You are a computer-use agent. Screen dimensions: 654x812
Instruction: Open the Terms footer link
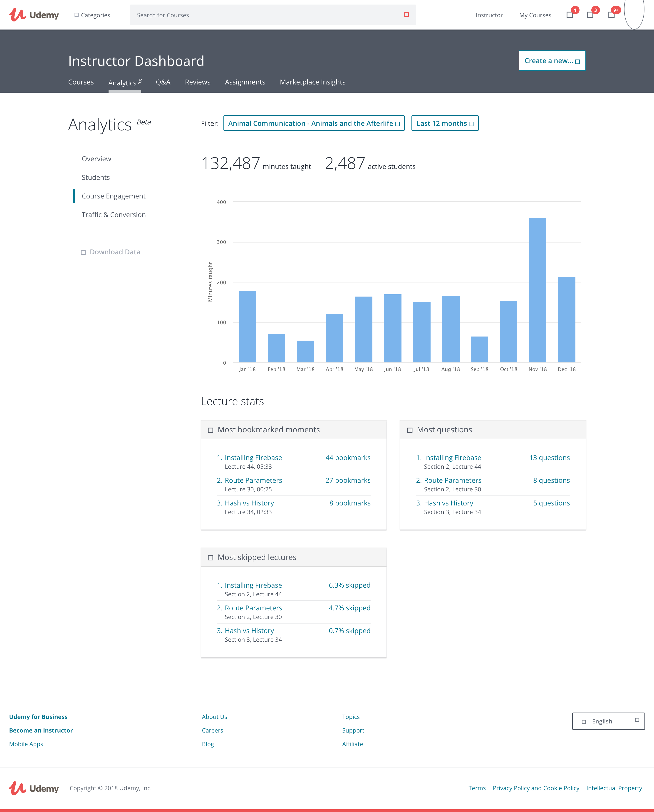pyautogui.click(x=477, y=788)
